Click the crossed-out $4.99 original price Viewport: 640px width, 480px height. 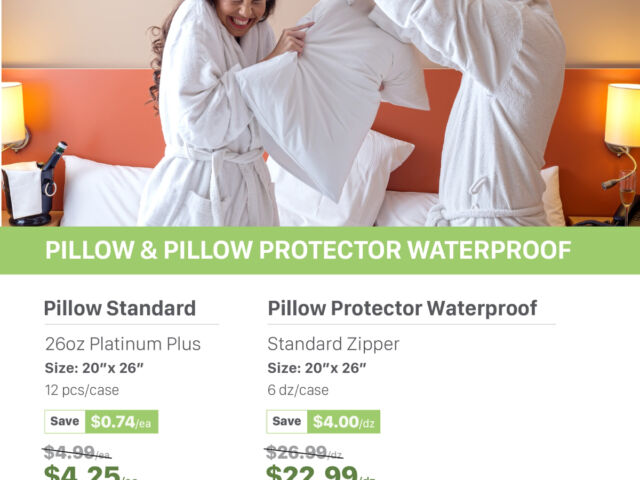77,453
